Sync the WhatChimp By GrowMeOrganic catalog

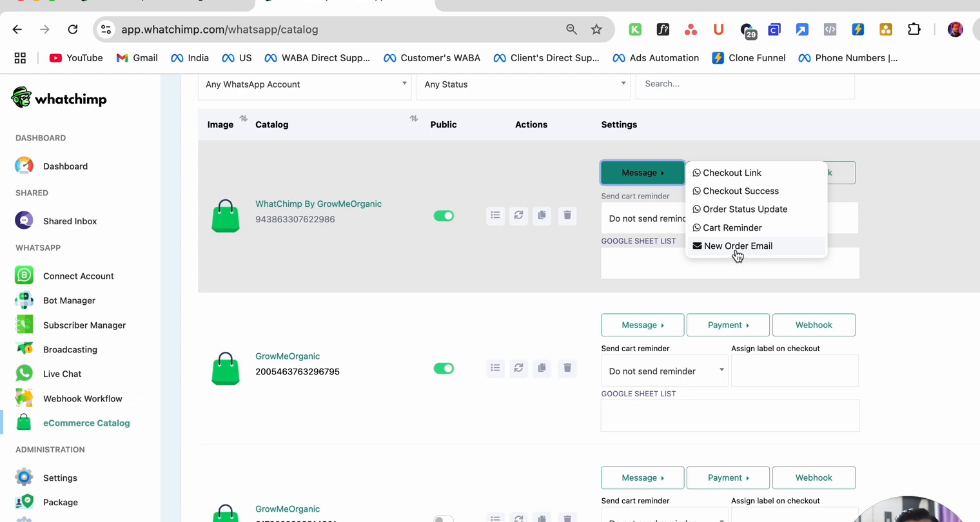point(518,215)
